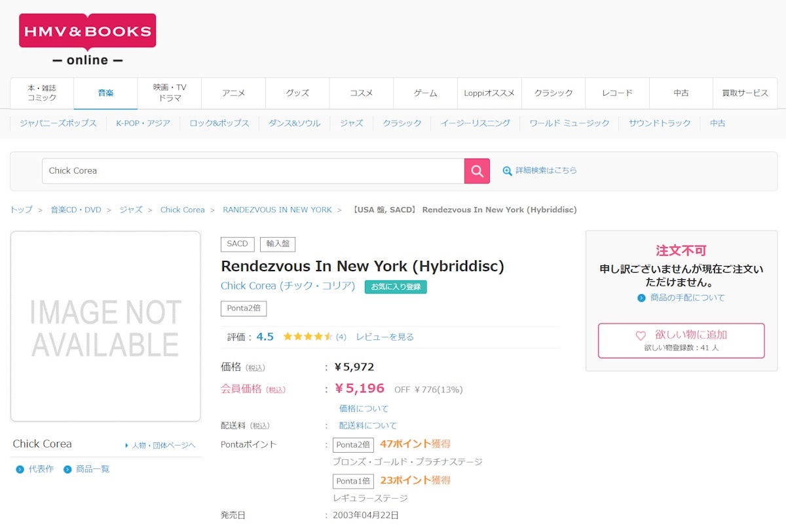The image size is (786, 532).
Task: Click the HMV&BOOKS online logo
Action: (x=88, y=40)
